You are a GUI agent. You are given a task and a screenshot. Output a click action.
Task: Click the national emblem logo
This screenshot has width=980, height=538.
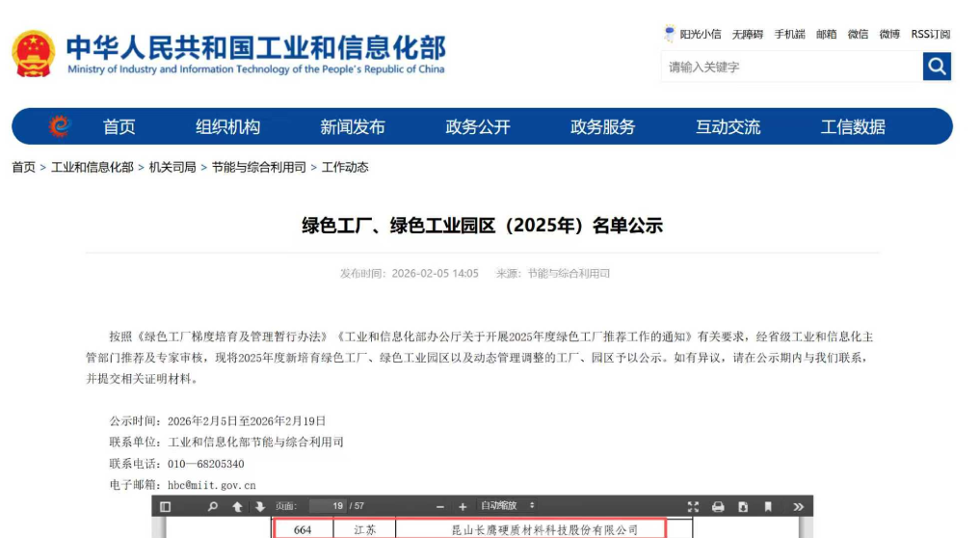pyautogui.click(x=33, y=54)
